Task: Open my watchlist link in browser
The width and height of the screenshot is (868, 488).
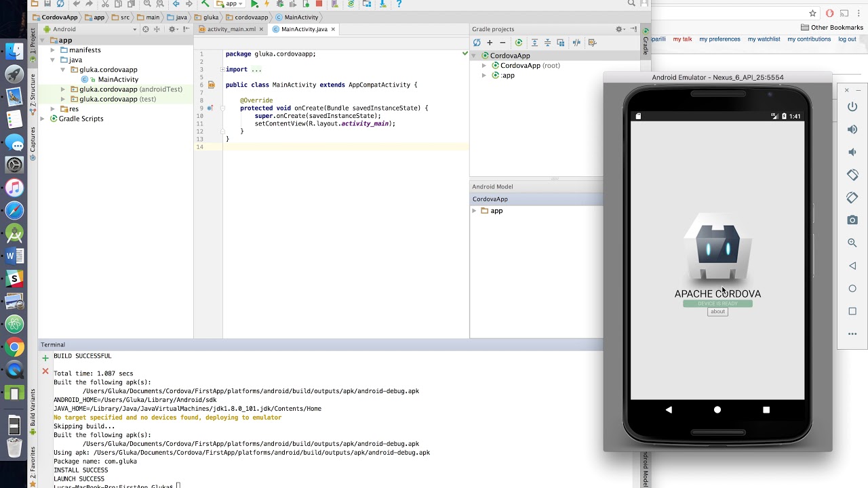Action: [x=764, y=39]
